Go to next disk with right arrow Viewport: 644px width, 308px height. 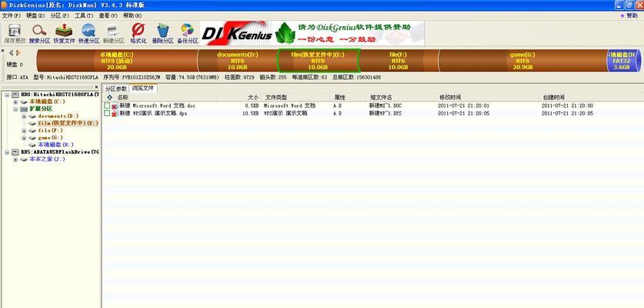click(18, 52)
